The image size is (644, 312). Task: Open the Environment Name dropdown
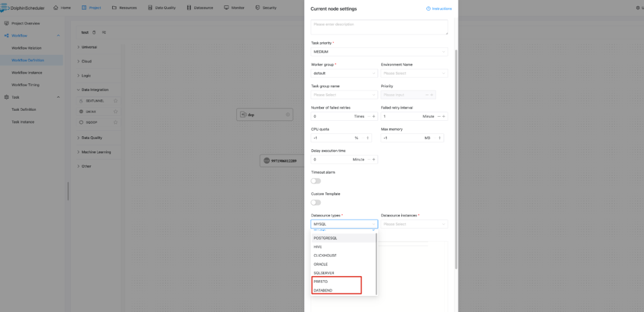[x=414, y=73]
